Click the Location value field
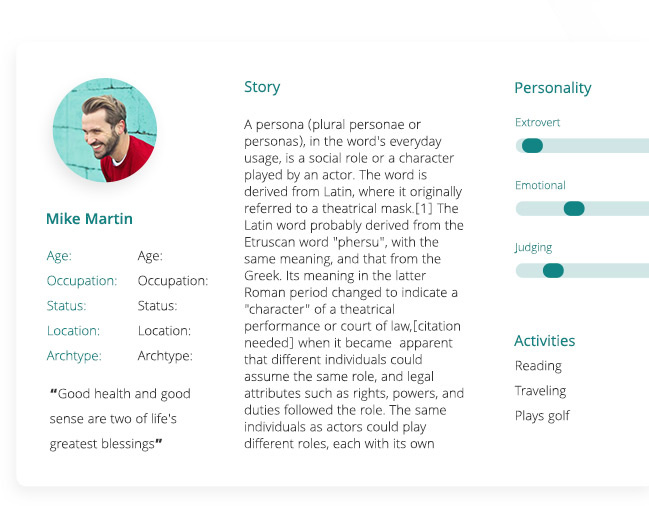 pyautogui.click(x=163, y=331)
